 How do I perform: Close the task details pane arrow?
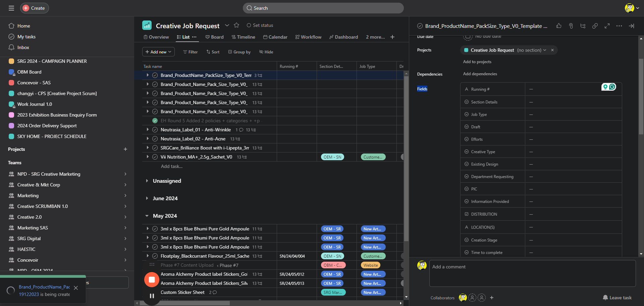click(x=631, y=26)
